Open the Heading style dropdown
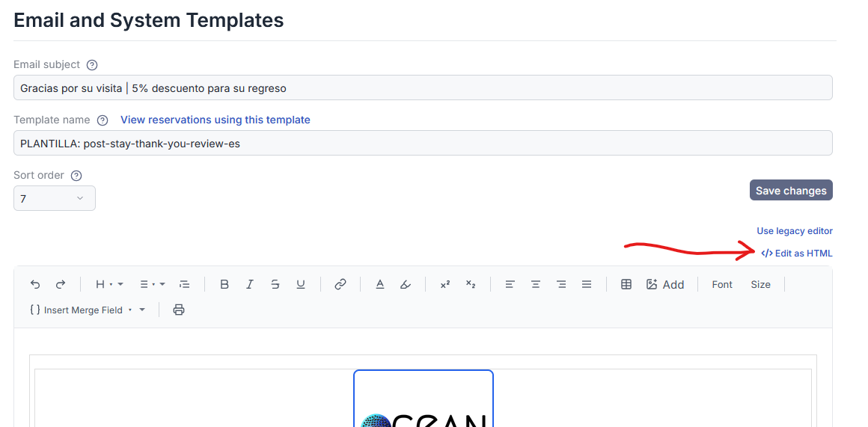The image size is (868, 427). point(109,284)
